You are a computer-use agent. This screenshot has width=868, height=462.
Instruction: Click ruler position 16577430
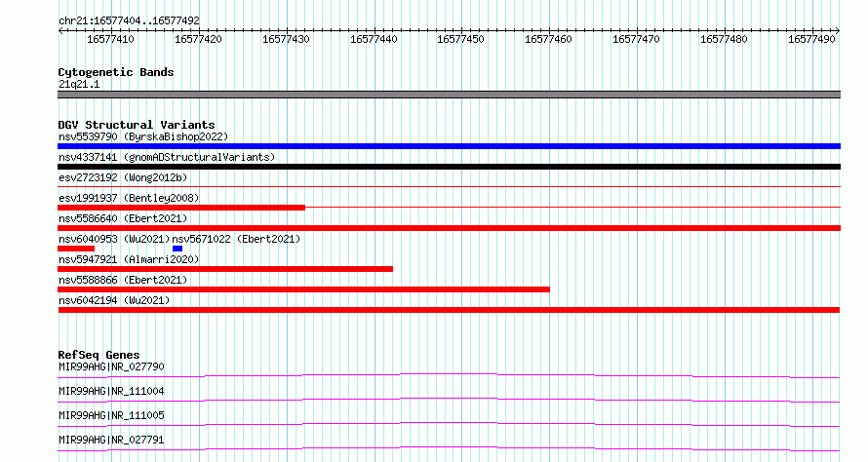(286, 39)
